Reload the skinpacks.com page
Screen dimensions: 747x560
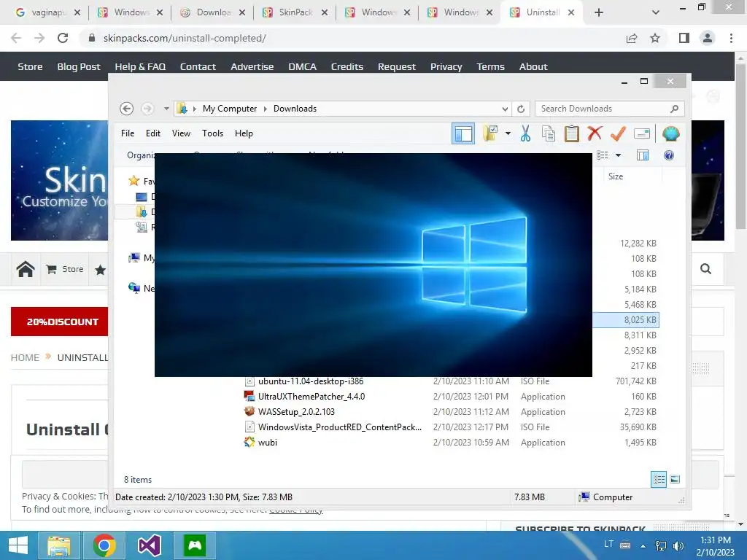point(63,38)
